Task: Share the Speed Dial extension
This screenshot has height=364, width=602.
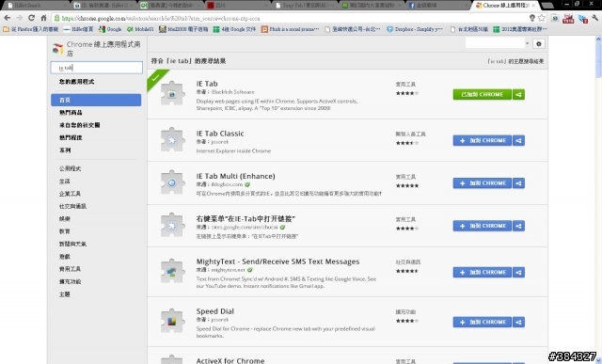Action: click(x=518, y=323)
